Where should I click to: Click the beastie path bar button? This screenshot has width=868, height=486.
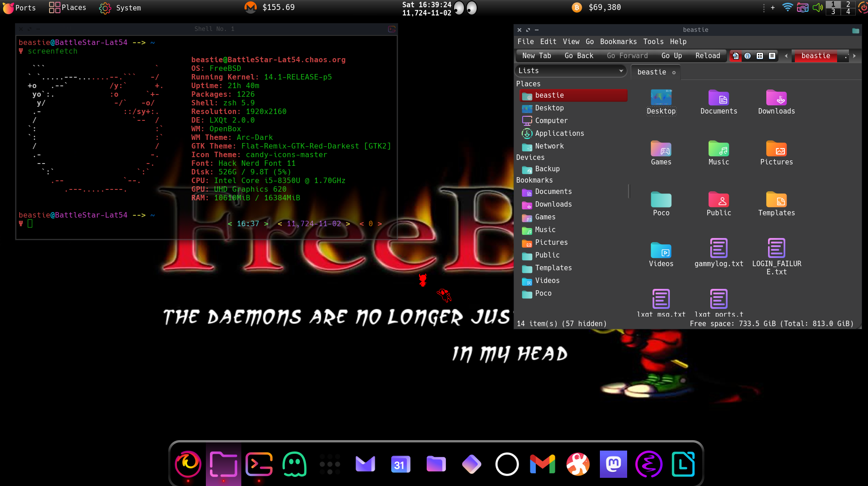tap(816, 56)
